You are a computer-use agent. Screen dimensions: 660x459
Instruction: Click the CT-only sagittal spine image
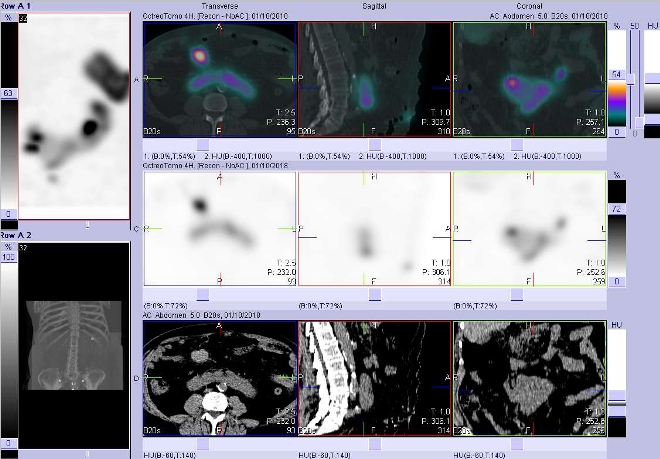click(x=374, y=380)
